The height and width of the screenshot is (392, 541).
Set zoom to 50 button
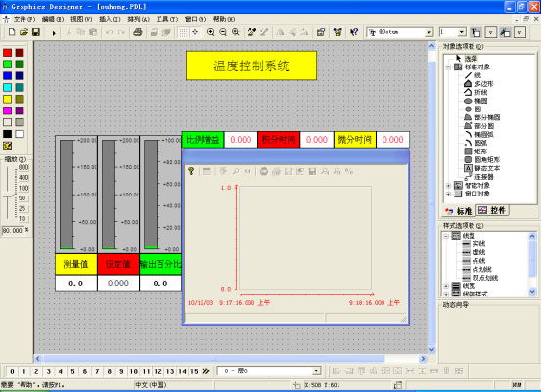[23, 198]
